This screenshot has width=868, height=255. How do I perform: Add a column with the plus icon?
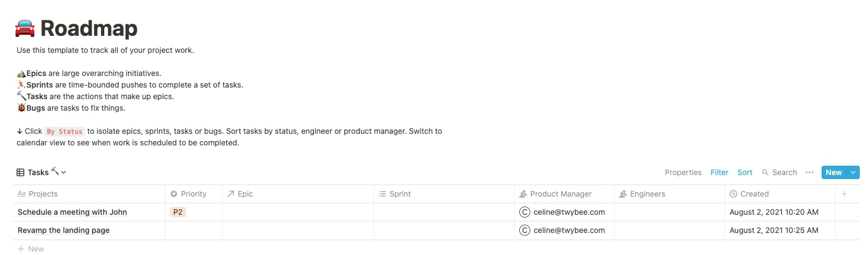pos(844,194)
